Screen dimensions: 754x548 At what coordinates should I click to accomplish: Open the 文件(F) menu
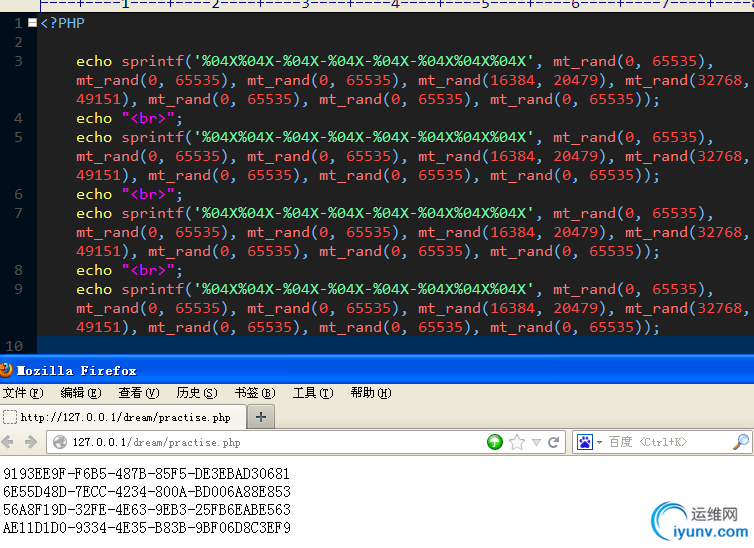point(23,393)
